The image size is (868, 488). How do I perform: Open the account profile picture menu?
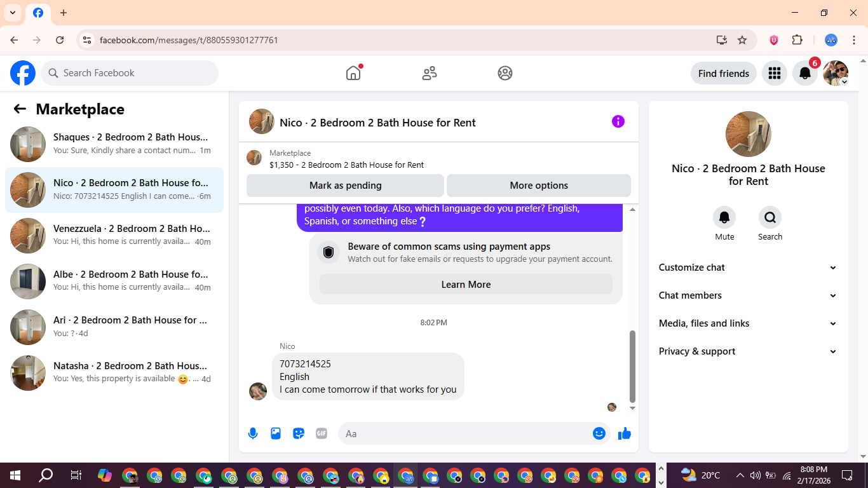(836, 73)
